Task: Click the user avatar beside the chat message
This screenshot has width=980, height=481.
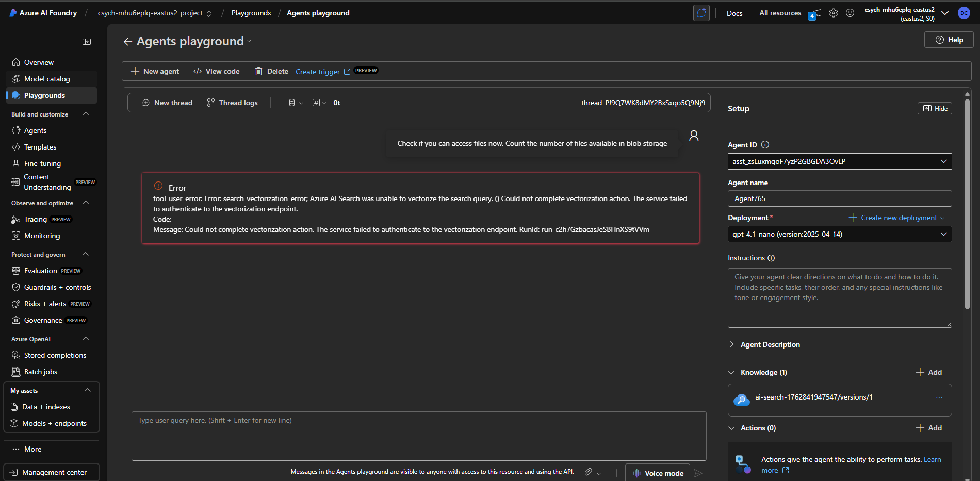Action: coord(694,136)
